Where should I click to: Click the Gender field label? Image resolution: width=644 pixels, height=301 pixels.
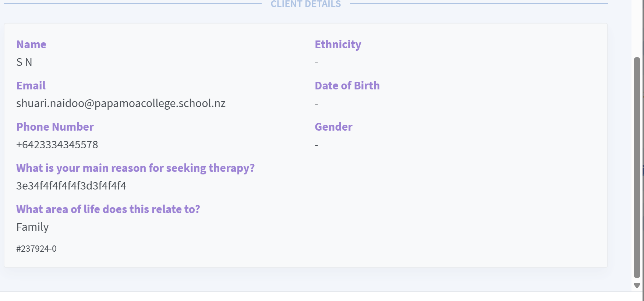333,127
